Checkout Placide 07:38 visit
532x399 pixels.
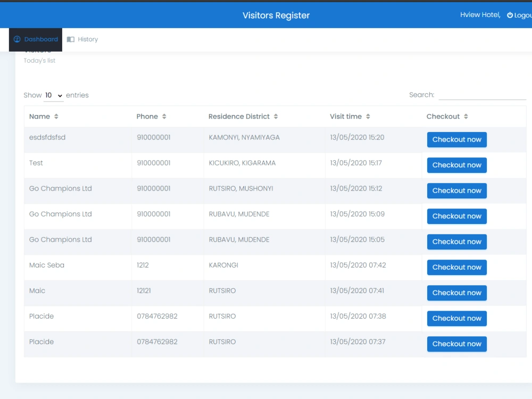(x=456, y=319)
